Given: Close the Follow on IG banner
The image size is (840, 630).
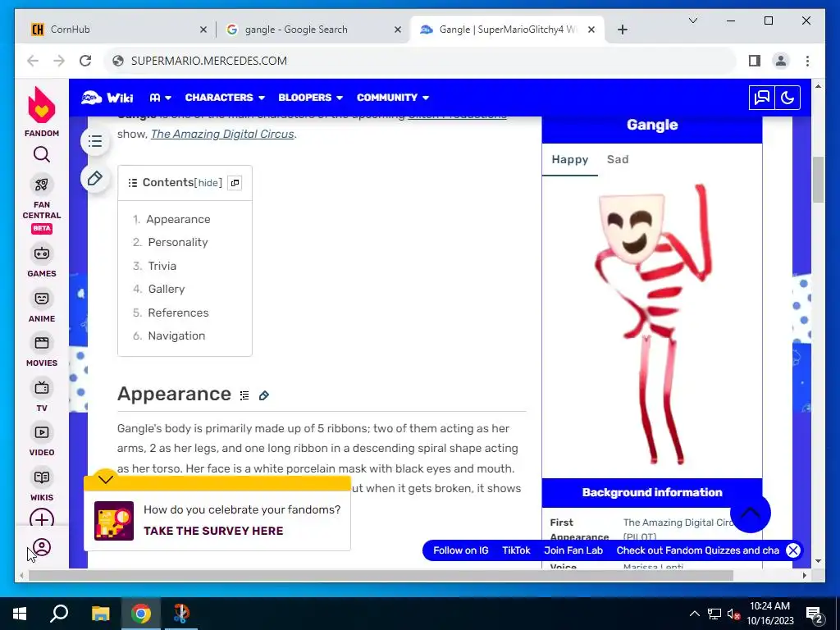Looking at the screenshot, I should click(793, 550).
